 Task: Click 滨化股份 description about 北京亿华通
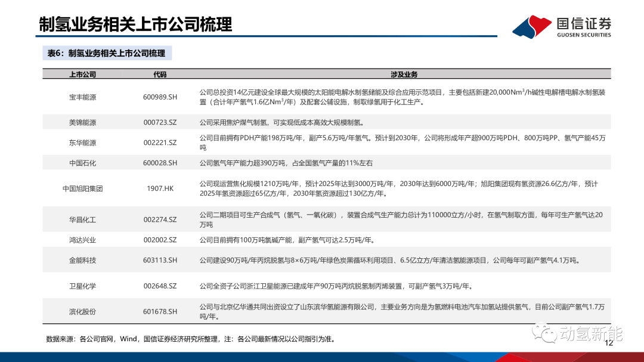(x=402, y=312)
